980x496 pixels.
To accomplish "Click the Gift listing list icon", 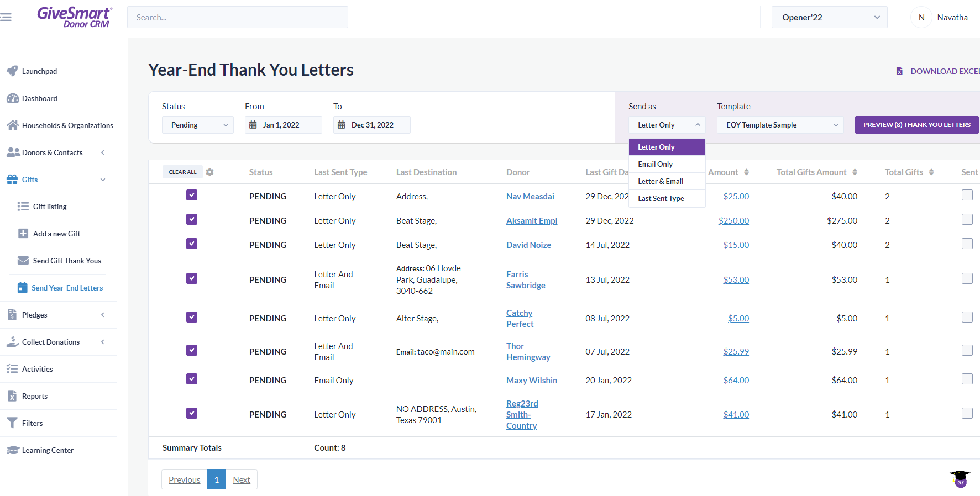I will point(23,207).
